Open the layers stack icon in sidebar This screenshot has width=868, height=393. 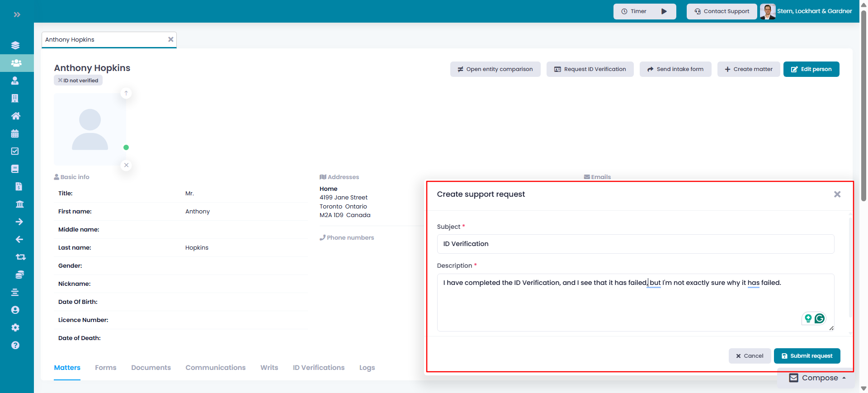15,45
